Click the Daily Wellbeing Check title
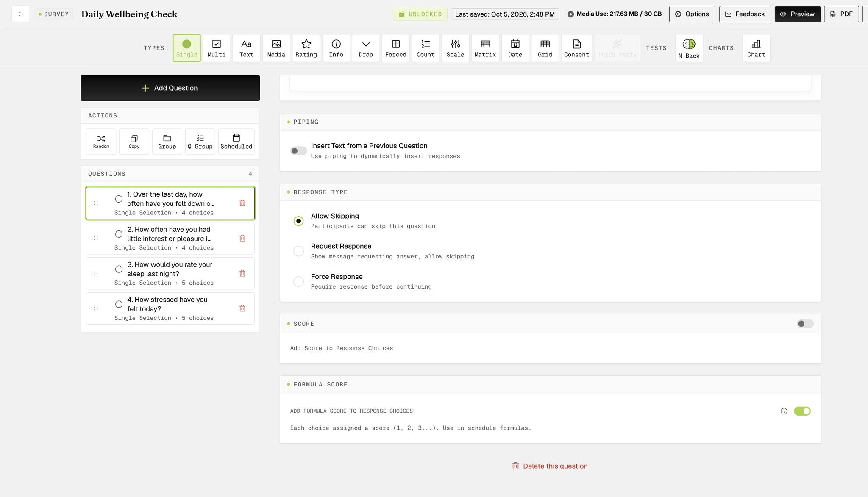Screen dimensions: 868x497 coord(129,14)
